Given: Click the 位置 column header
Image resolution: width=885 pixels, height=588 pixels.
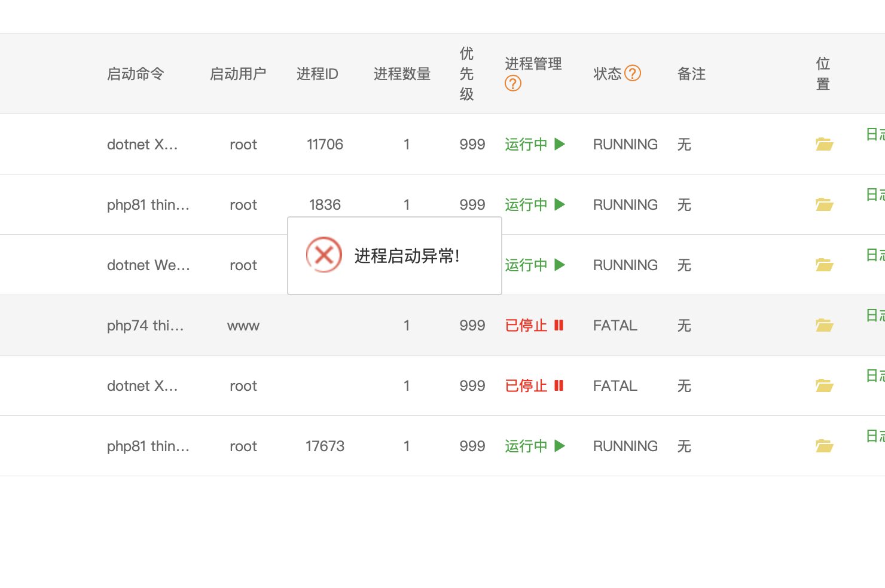Looking at the screenshot, I should [x=823, y=73].
